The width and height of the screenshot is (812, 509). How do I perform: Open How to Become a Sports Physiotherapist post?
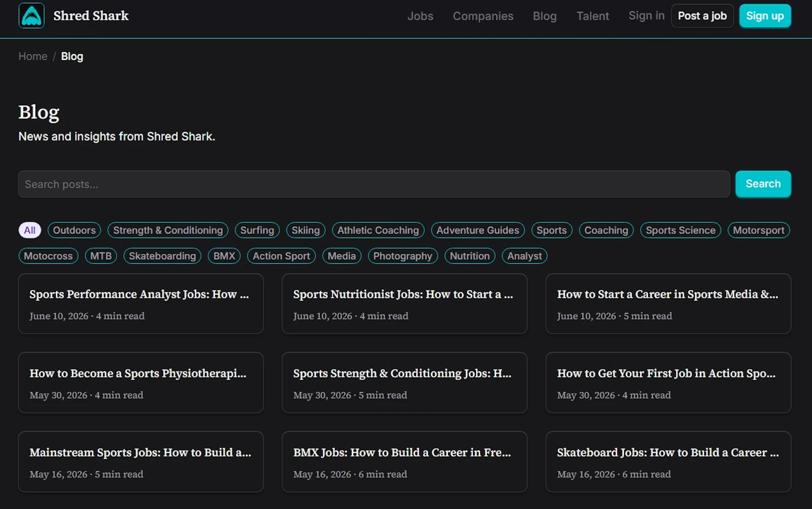141,383
